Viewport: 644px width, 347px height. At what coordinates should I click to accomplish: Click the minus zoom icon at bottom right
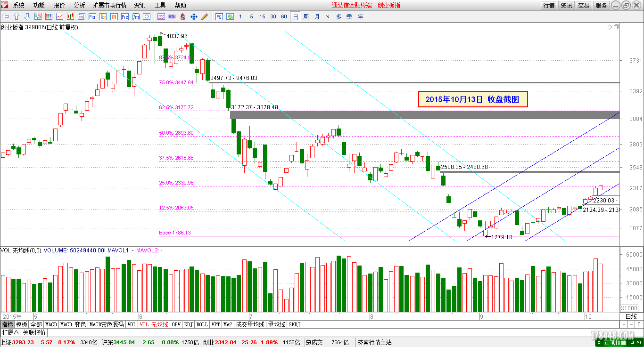pos(630,324)
